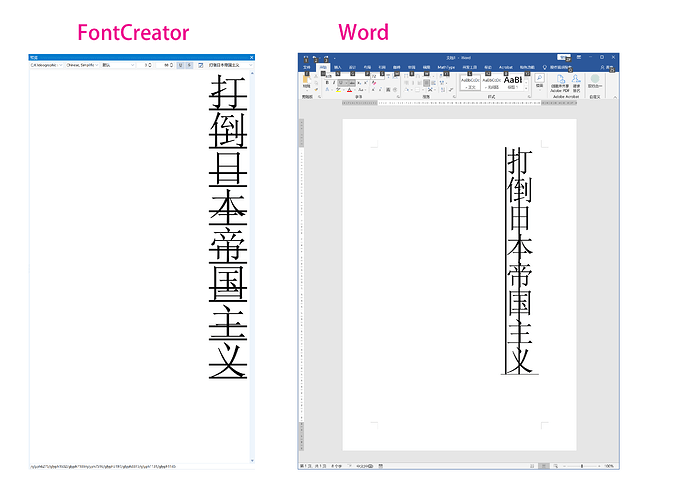Open the paragraph group dialog launcher

455,97
